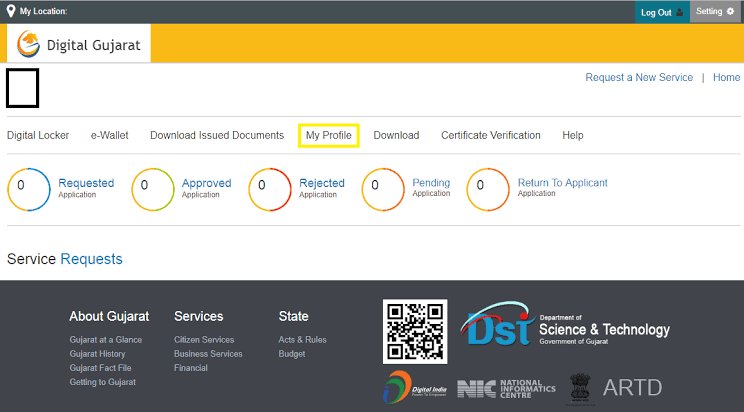Screen dimensions: 744x412
Task: Open the Budget footer link
Action: coord(292,354)
